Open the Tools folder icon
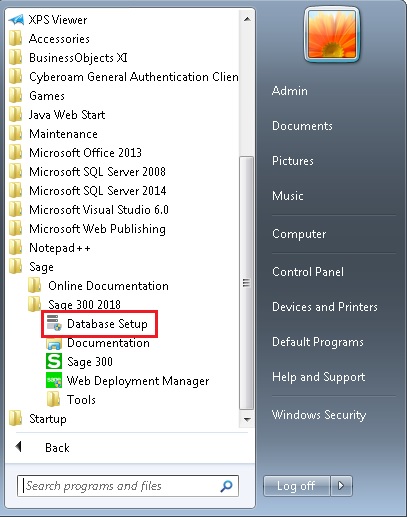The width and height of the screenshot is (407, 517). [x=54, y=399]
